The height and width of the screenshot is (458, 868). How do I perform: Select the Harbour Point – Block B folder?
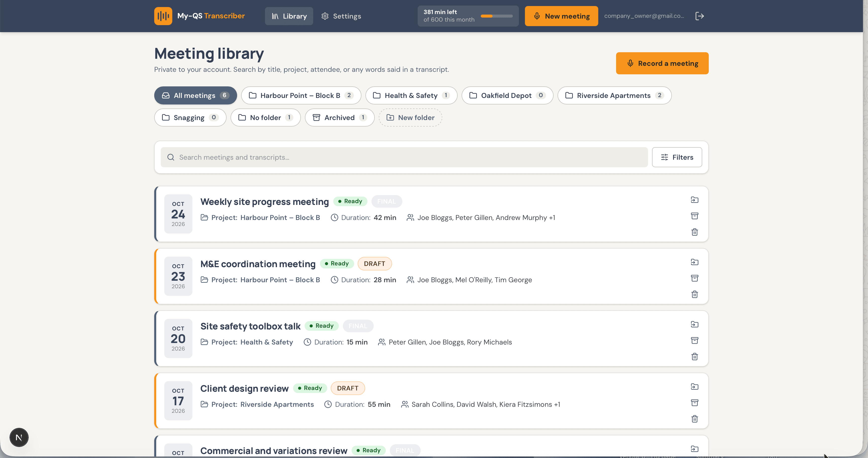pos(301,95)
